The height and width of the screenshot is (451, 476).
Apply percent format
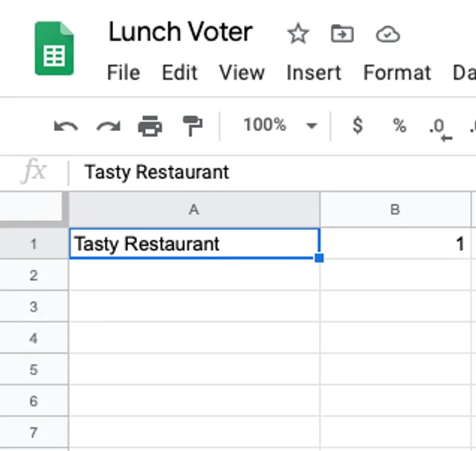(400, 125)
